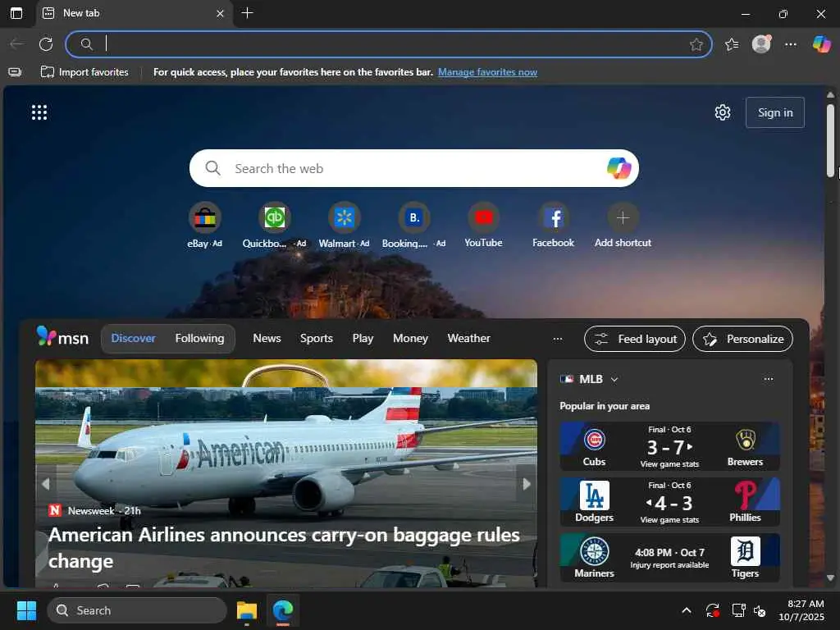Open a new tab with plus icon
Screen dimensions: 840x630
click(247, 13)
